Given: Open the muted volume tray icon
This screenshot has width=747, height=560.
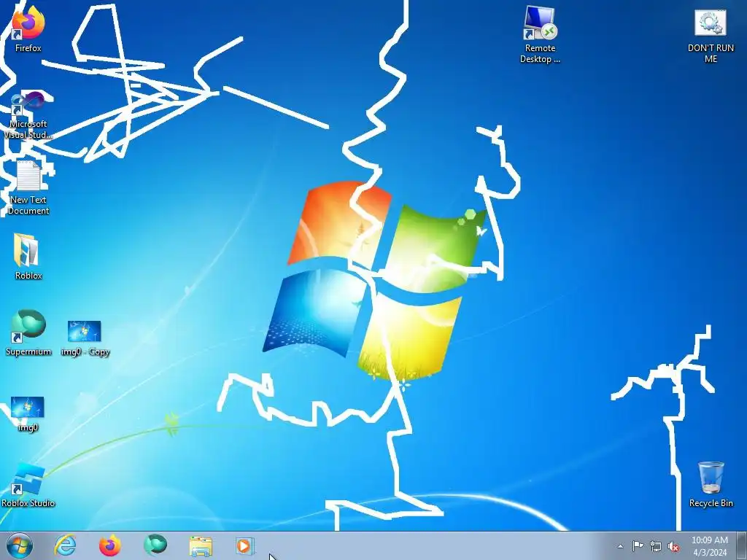Looking at the screenshot, I should click(x=673, y=546).
